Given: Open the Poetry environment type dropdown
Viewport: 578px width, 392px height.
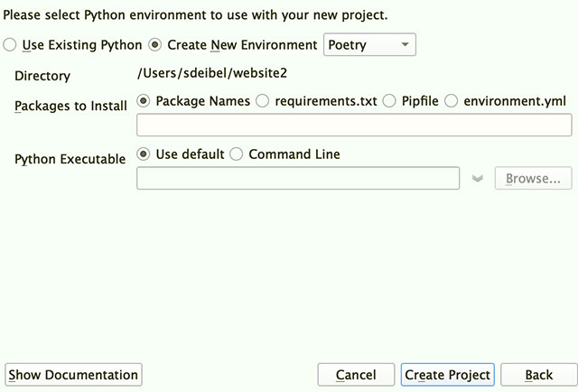Looking at the screenshot, I should click(368, 45).
